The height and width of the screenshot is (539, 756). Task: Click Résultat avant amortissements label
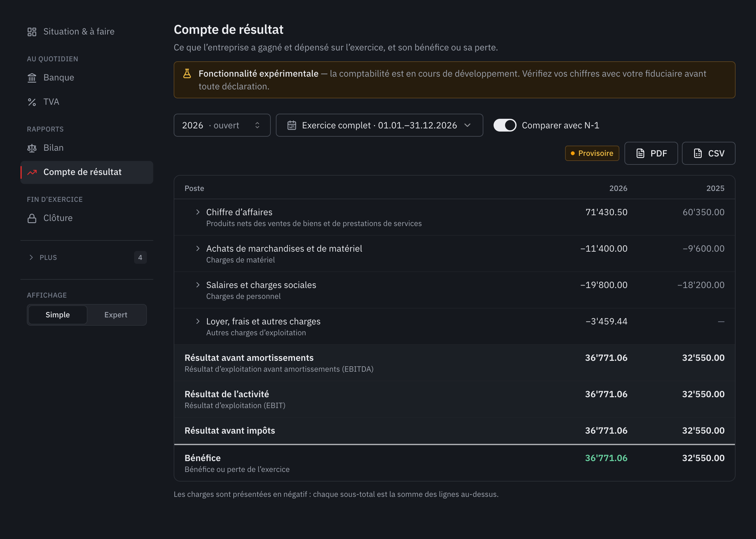[x=249, y=358]
